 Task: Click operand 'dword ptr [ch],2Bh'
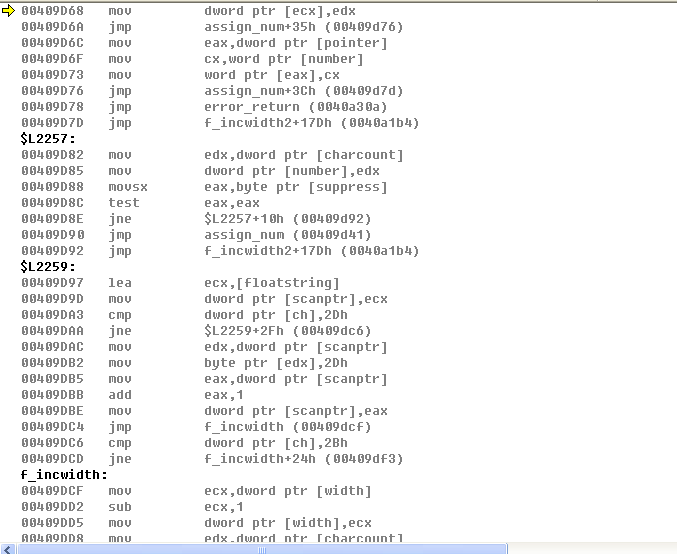276,442
